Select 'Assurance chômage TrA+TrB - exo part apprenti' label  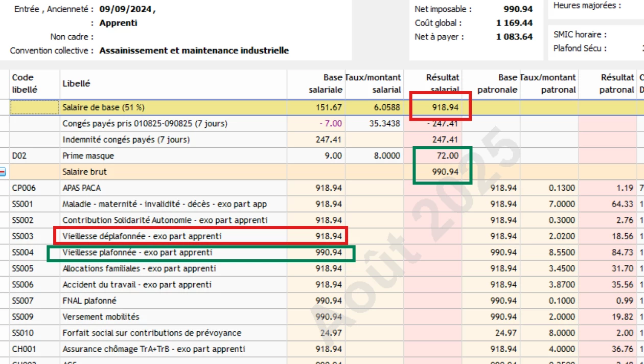pyautogui.click(x=154, y=349)
